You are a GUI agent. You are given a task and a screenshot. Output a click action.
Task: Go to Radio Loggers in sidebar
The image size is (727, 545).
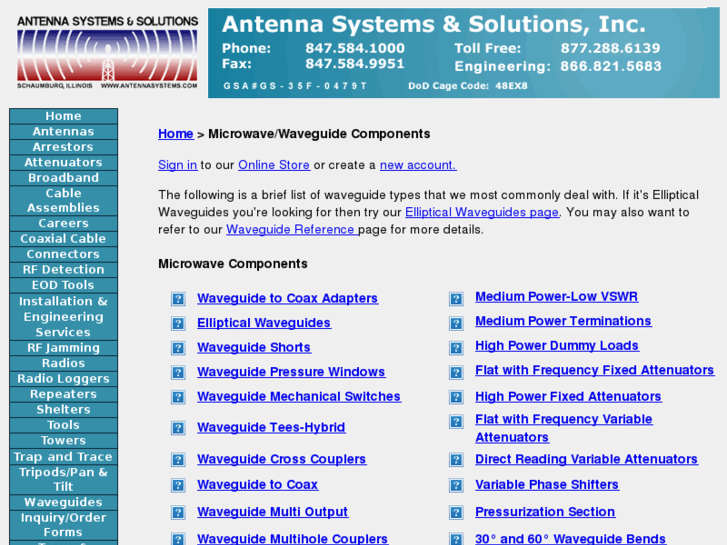click(x=64, y=378)
